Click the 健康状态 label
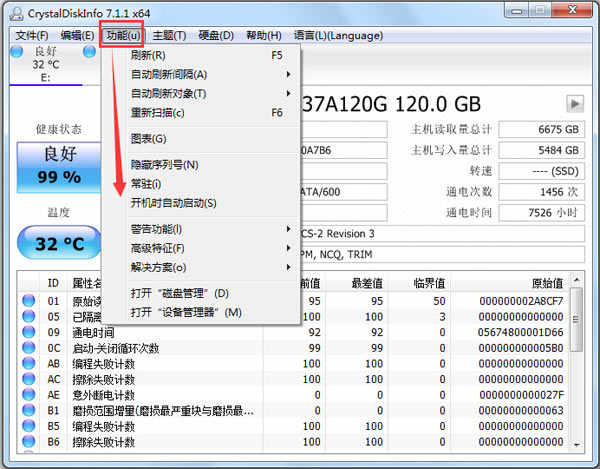Image resolution: width=600 pixels, height=469 pixels. [59, 129]
